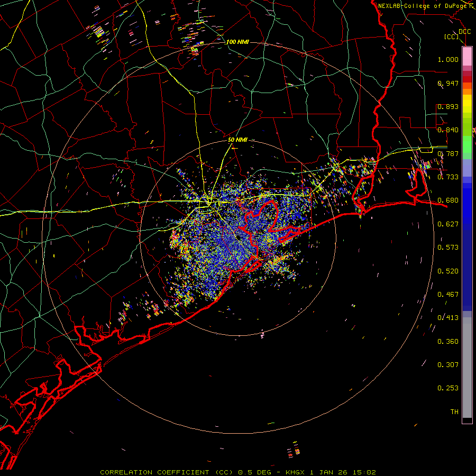Click the 0.893 scale value
The image size is (476, 476).
pos(448,106)
